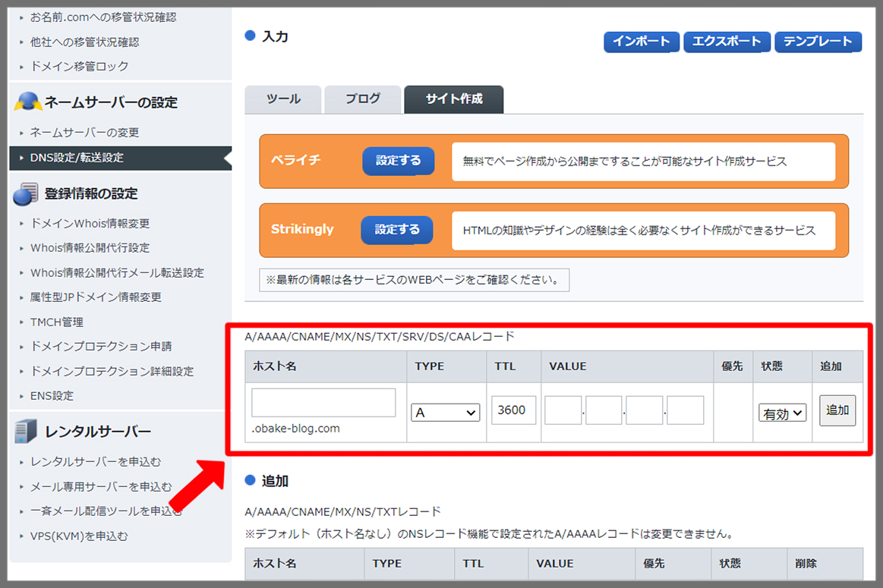
Task: Click the インポート button
Action: pyautogui.click(x=642, y=42)
